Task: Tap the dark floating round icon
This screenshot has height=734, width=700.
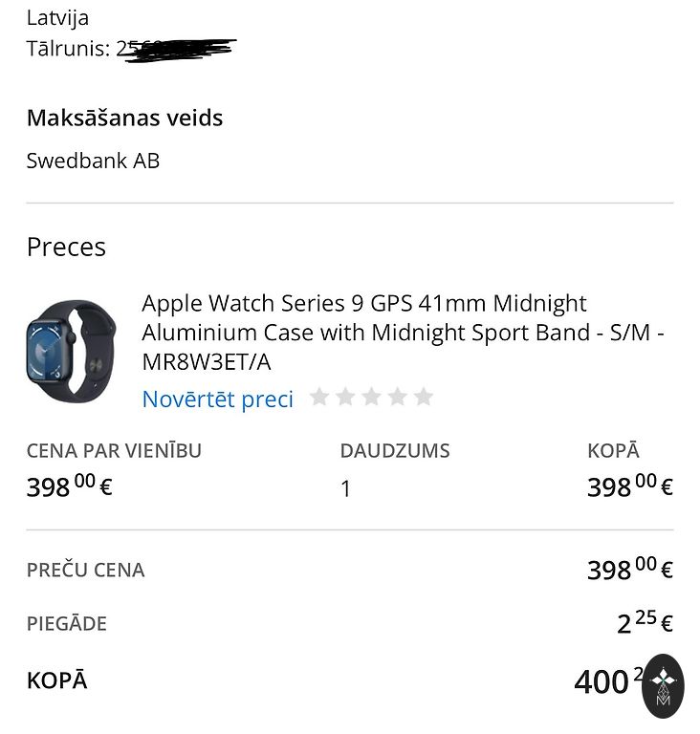Action: 664,685
